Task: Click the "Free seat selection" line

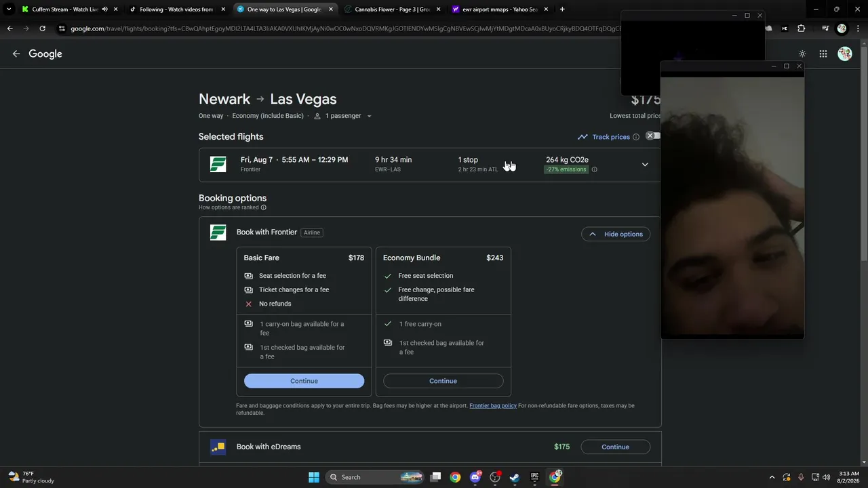Action: 426,276
